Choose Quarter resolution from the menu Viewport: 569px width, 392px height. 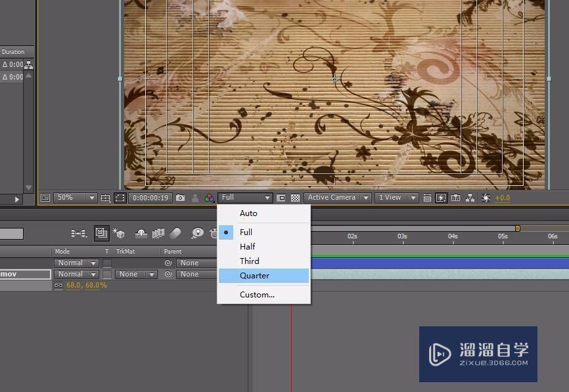coord(264,276)
